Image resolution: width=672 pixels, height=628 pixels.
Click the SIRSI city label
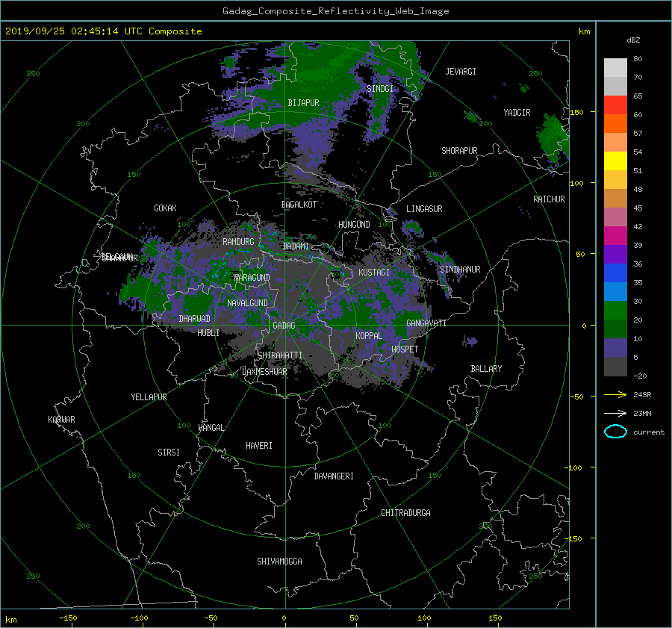169,453
